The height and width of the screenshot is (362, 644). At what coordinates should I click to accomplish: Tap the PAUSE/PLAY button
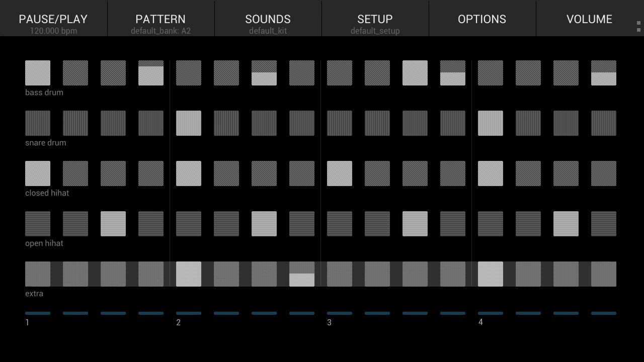53,19
